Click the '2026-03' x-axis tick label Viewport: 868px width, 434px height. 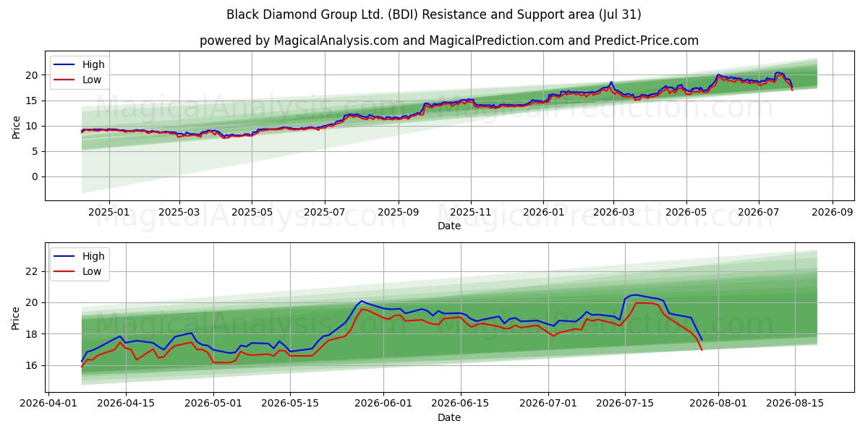click(613, 211)
